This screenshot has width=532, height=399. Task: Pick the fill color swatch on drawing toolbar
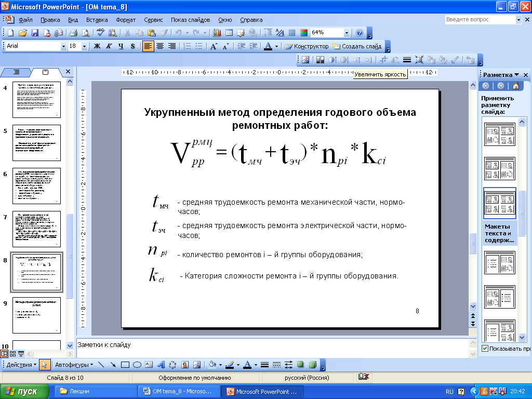coord(212,365)
